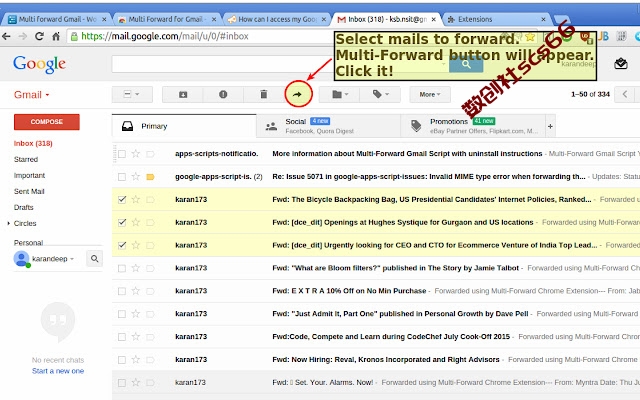Click the Gmail search input field
This screenshot has width=640, height=400.
(280, 64)
